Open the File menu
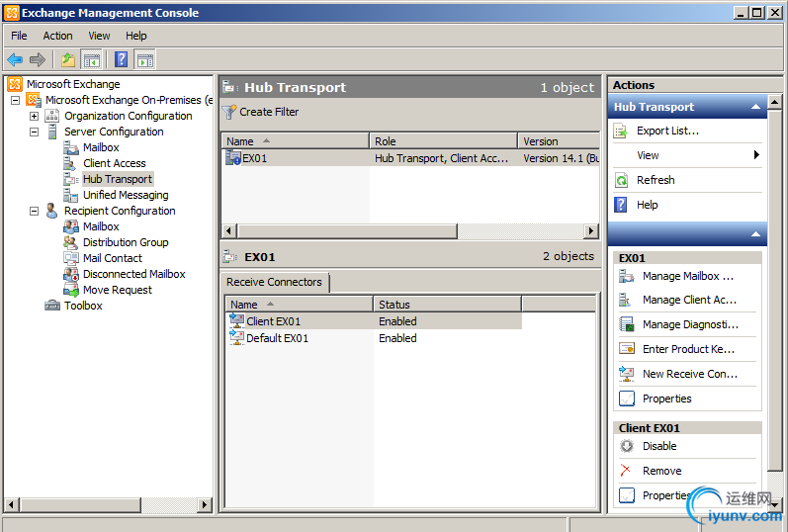The height and width of the screenshot is (532, 788). [19, 36]
